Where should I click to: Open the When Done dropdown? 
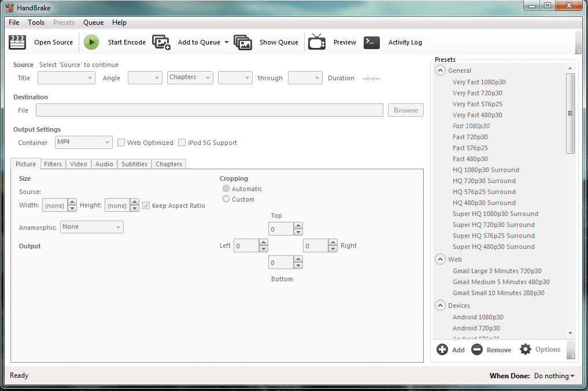click(x=553, y=376)
